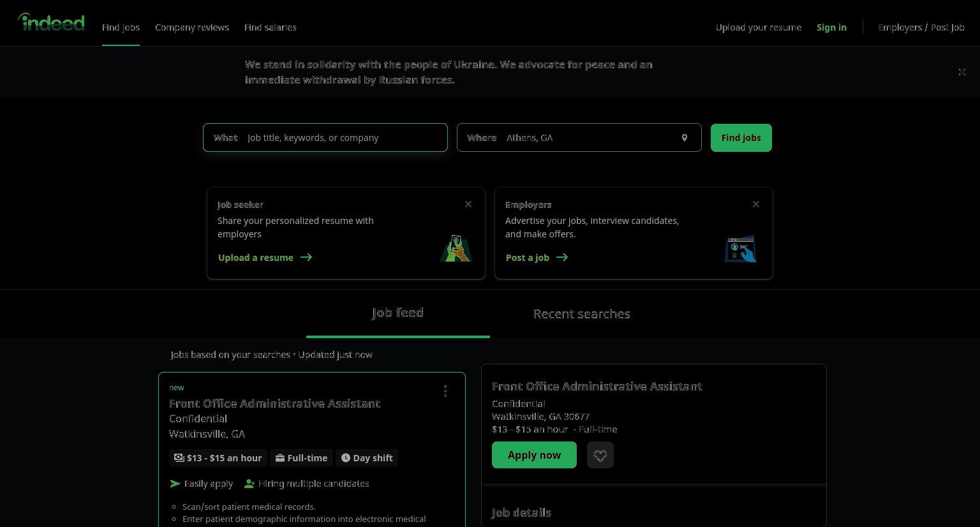Screen dimensions: 980x527
Task: Click the Easily apply arrow icon
Action: pyautogui.click(x=175, y=484)
